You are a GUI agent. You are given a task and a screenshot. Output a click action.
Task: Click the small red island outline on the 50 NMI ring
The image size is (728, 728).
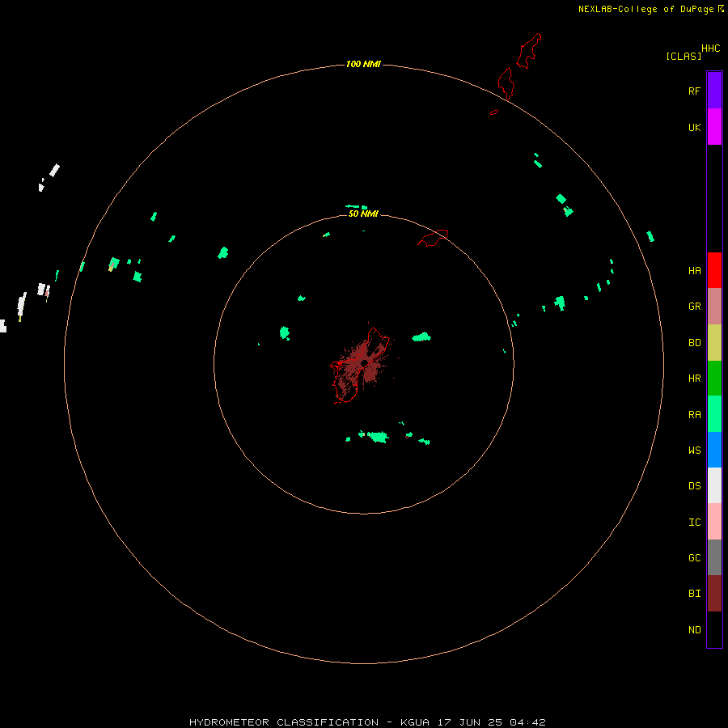coord(433,238)
